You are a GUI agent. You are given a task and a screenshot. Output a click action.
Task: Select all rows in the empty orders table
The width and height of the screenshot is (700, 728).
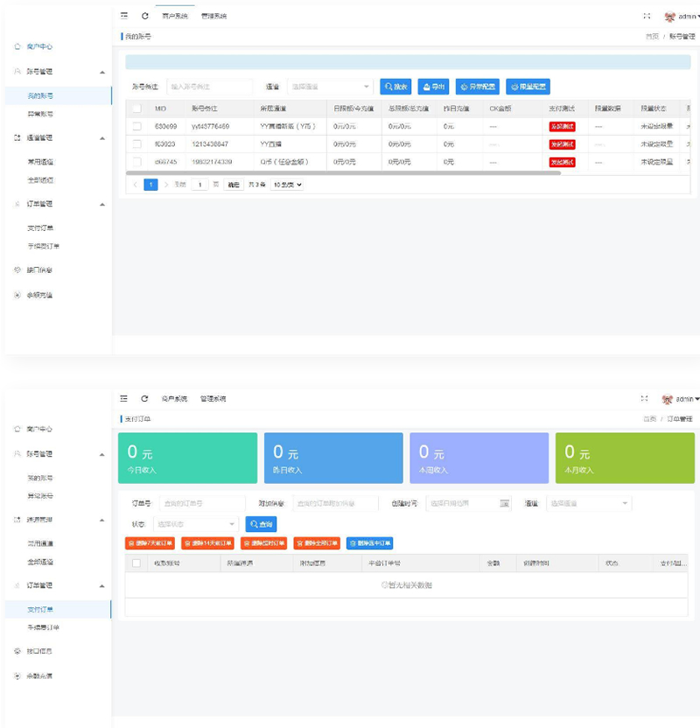[x=136, y=563]
